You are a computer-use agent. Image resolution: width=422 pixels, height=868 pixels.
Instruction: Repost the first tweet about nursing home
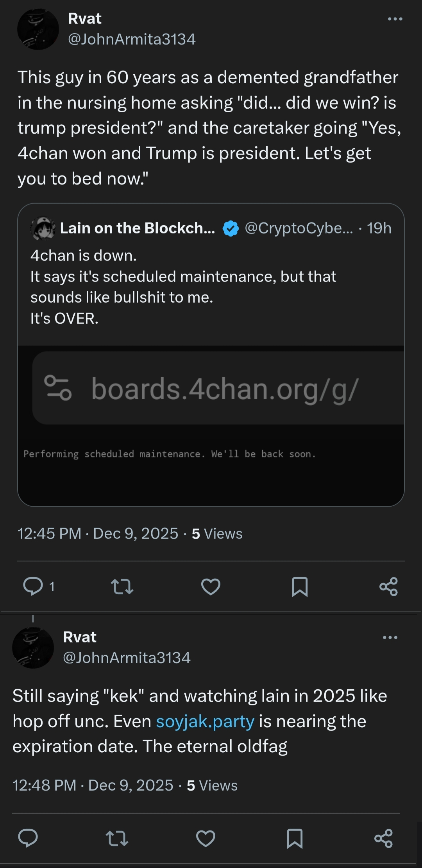pos(122,586)
